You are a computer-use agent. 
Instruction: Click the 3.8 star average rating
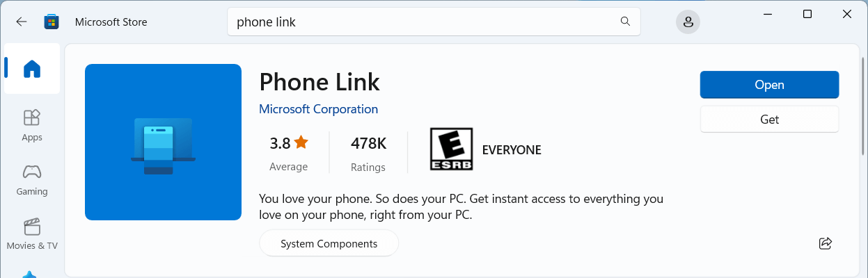click(x=288, y=153)
